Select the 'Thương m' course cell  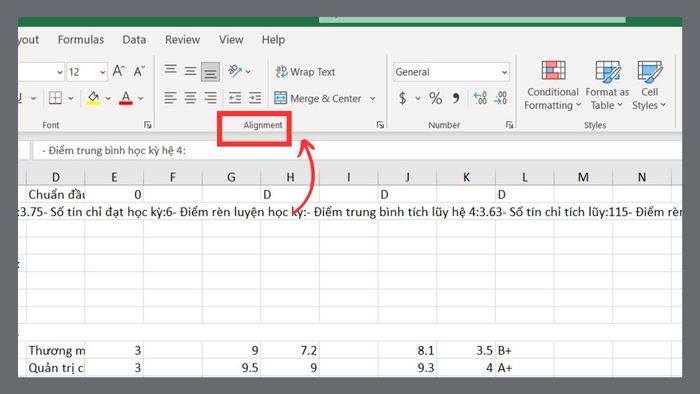click(56, 350)
